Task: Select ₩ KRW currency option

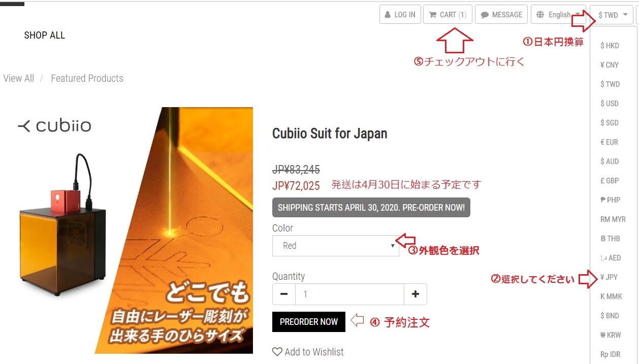Action: click(x=610, y=335)
